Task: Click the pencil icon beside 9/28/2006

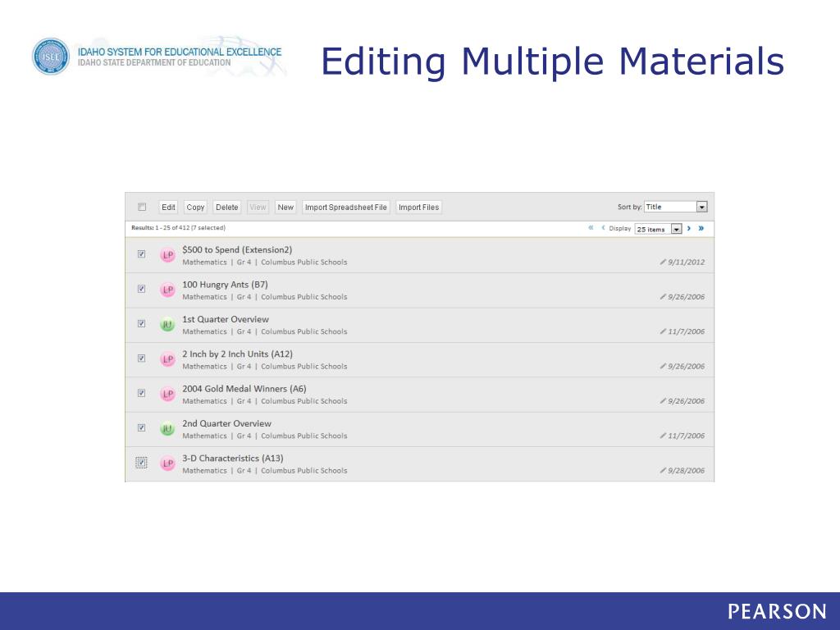Action: (663, 470)
